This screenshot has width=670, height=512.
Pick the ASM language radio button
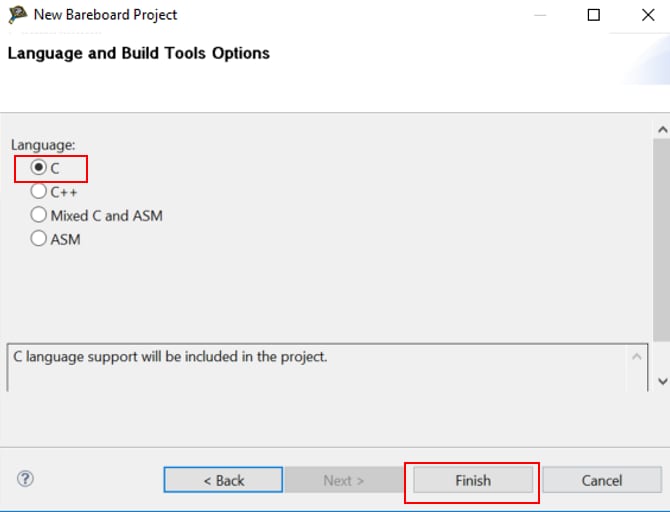pos(39,239)
